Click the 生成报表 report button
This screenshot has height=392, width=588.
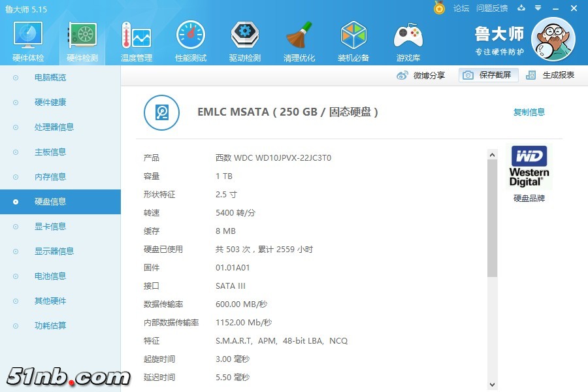(551, 75)
